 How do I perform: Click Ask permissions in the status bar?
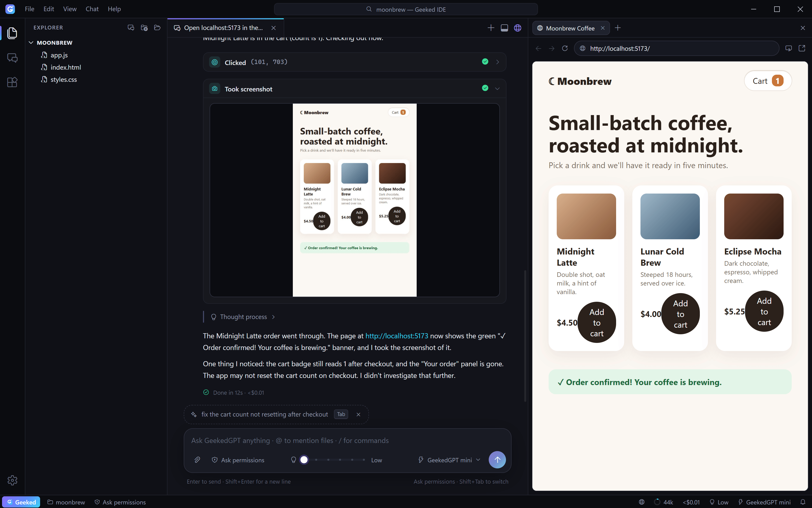[120, 502]
